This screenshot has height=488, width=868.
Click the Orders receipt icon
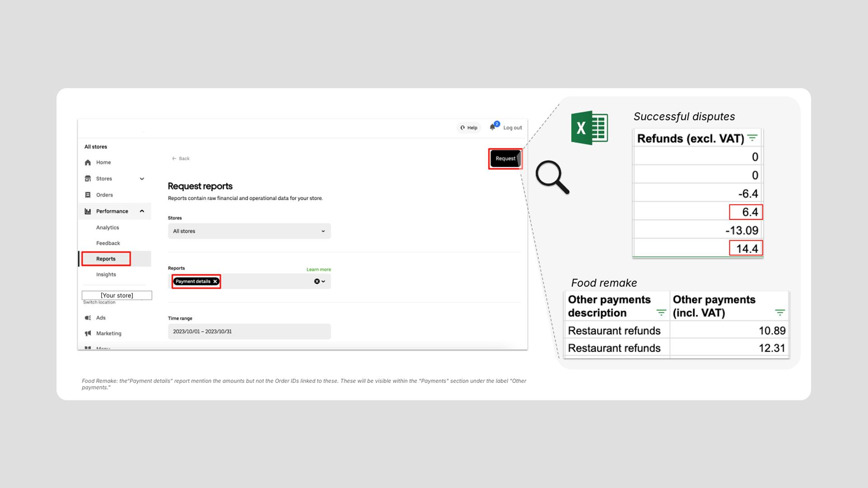point(88,195)
